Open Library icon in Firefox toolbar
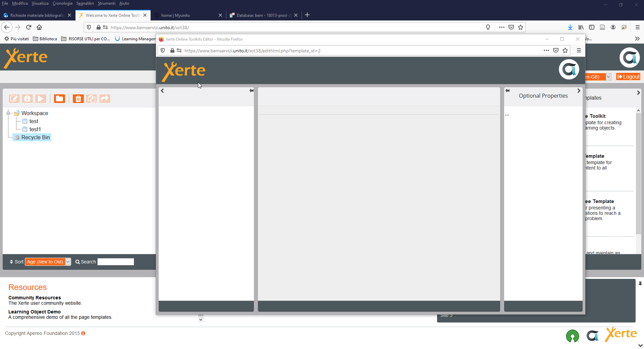 [581, 27]
